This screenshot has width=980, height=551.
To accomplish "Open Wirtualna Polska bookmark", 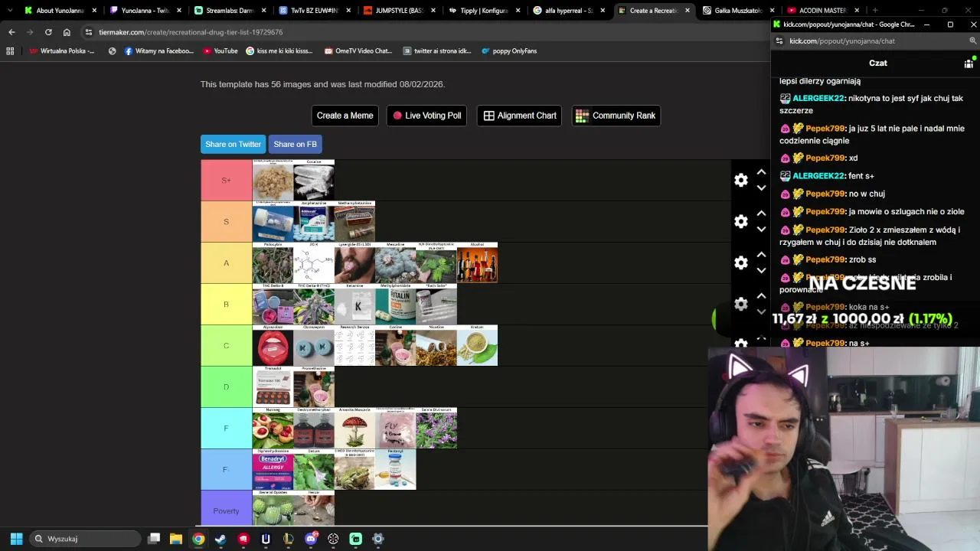I will pos(62,51).
